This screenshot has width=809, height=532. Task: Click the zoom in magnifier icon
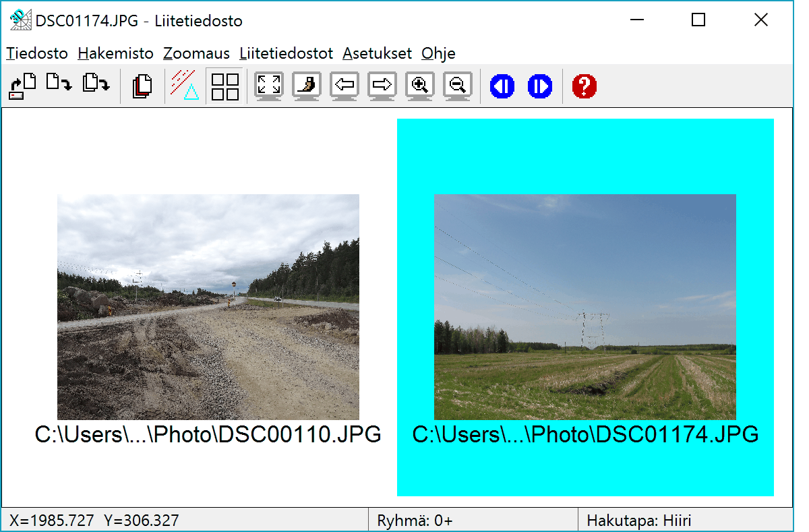pos(420,86)
